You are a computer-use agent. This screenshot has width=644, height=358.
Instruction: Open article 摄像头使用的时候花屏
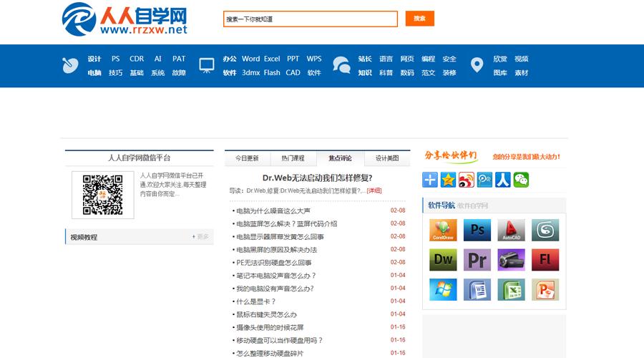coord(270,328)
